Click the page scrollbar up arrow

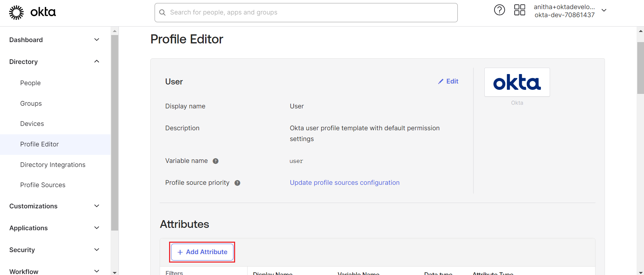pos(640,31)
